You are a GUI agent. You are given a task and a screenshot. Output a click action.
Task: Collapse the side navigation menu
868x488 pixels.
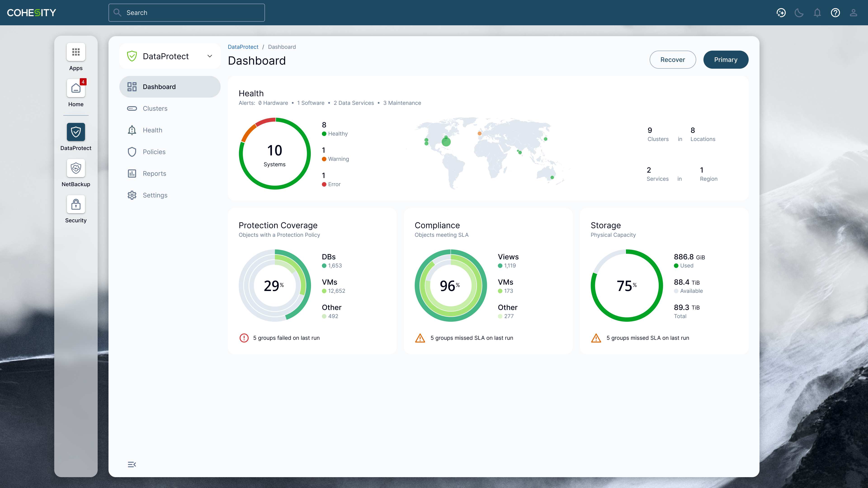point(132,465)
